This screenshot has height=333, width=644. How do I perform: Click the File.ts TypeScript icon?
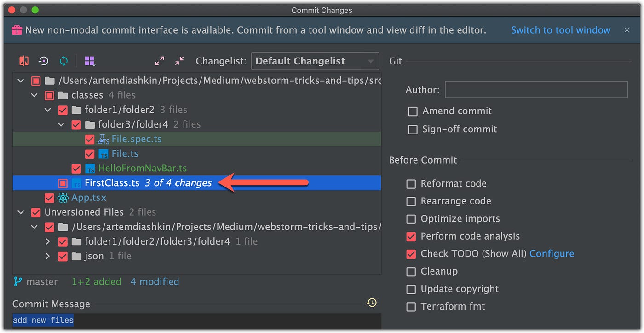click(103, 154)
